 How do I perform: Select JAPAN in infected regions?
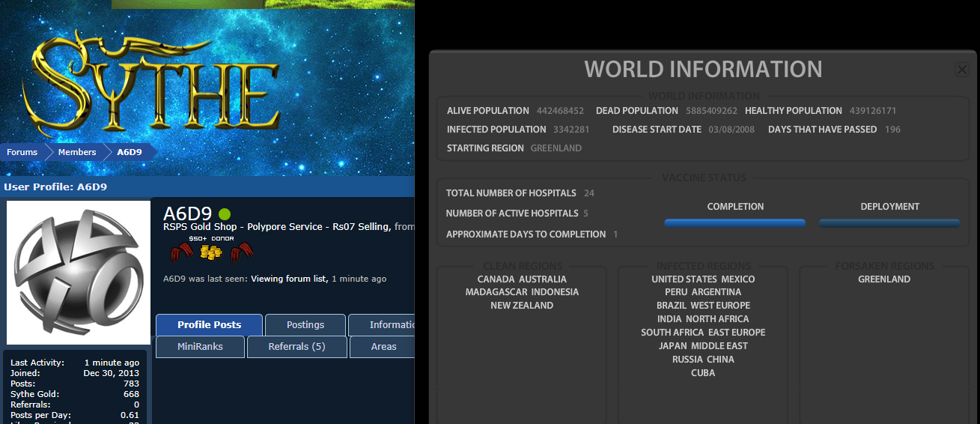[x=672, y=346]
